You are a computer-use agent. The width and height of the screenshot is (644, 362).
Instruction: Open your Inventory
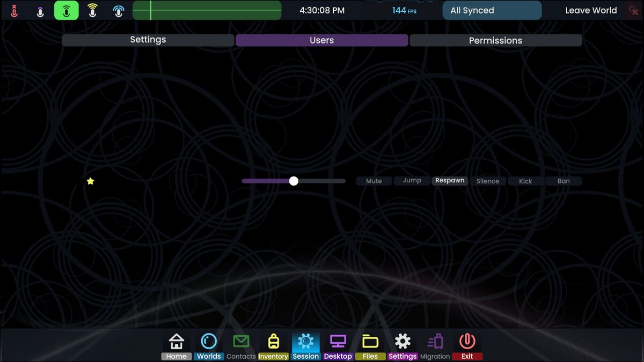[273, 345]
